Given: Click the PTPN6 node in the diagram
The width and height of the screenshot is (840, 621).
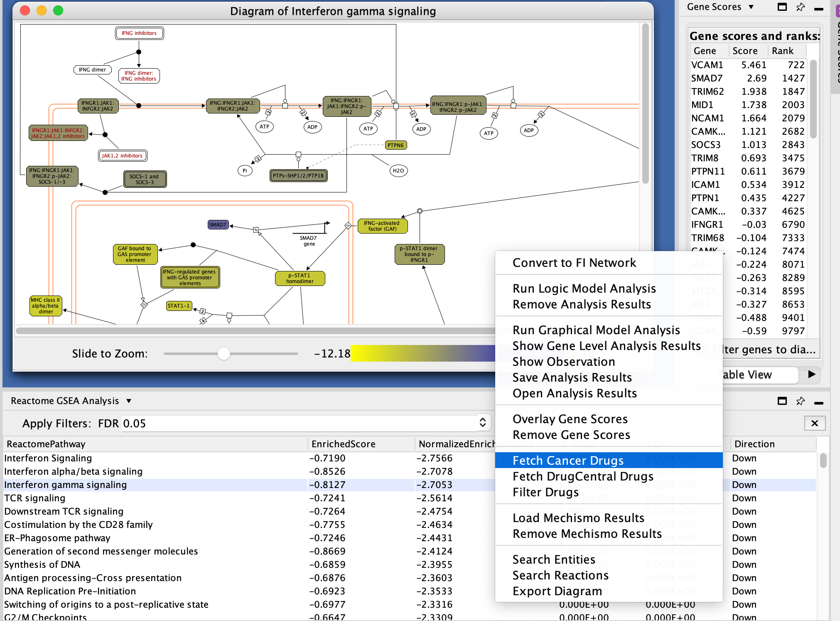Looking at the screenshot, I should [395, 145].
